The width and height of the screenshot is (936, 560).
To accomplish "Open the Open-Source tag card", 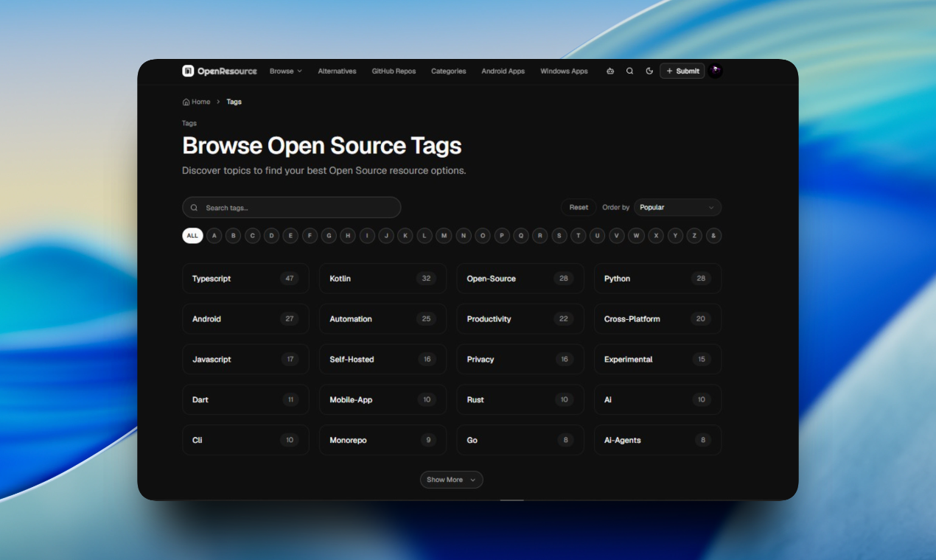I will (520, 279).
